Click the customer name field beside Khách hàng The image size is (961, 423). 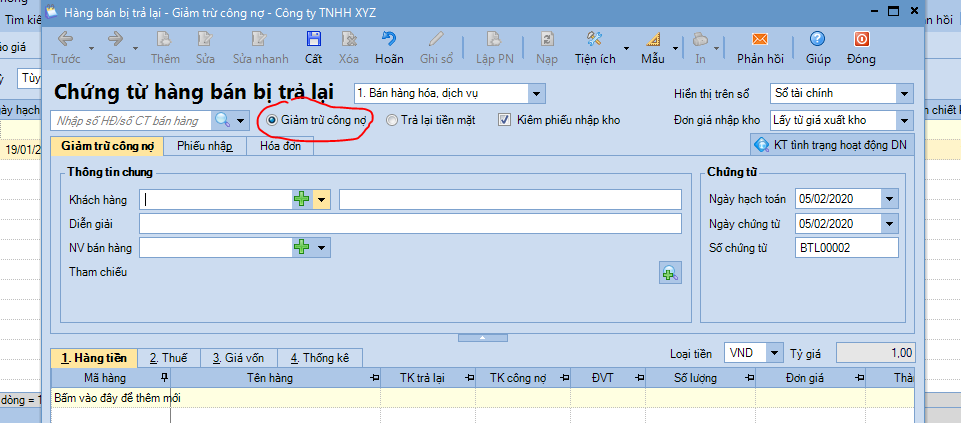(x=510, y=199)
